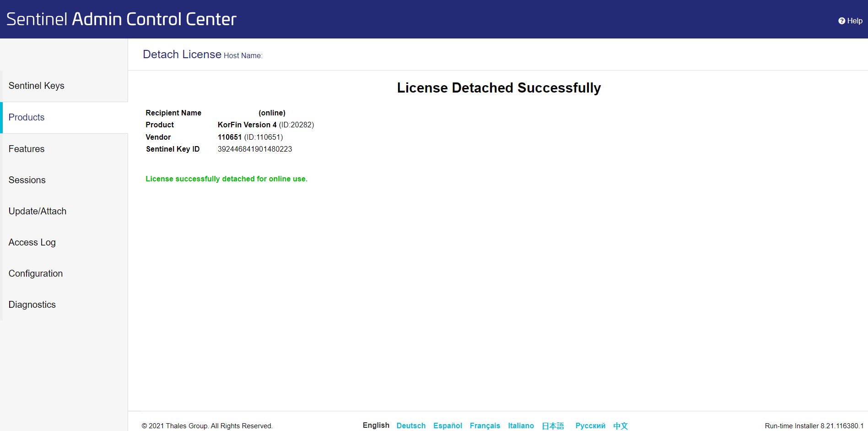Change language to Русский
This screenshot has width=868, height=431.
(x=590, y=426)
